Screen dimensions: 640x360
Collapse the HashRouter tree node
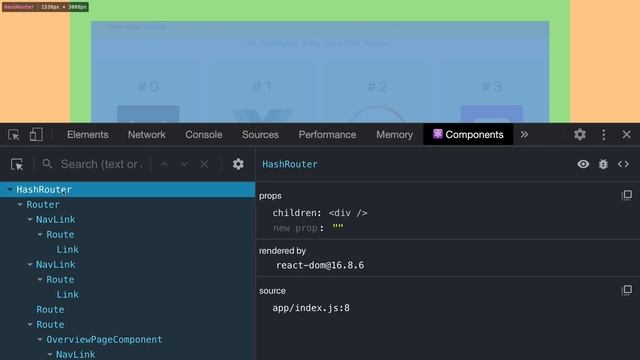click(10, 189)
